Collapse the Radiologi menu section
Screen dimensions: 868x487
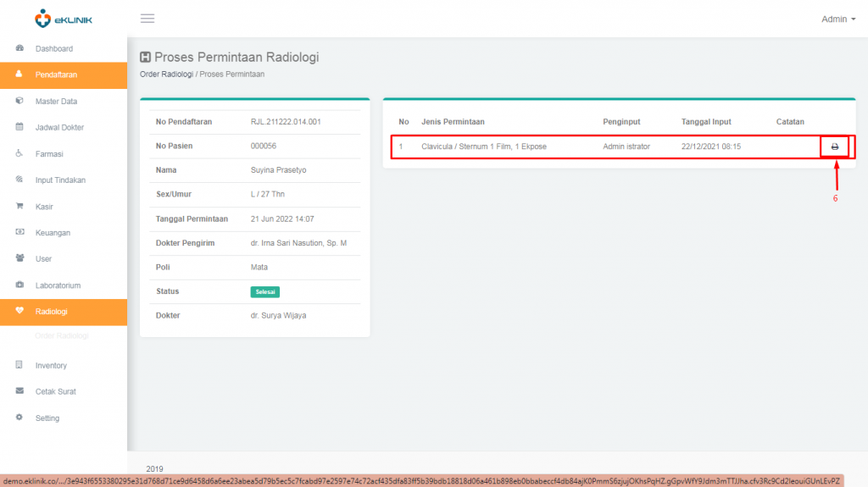coord(51,312)
